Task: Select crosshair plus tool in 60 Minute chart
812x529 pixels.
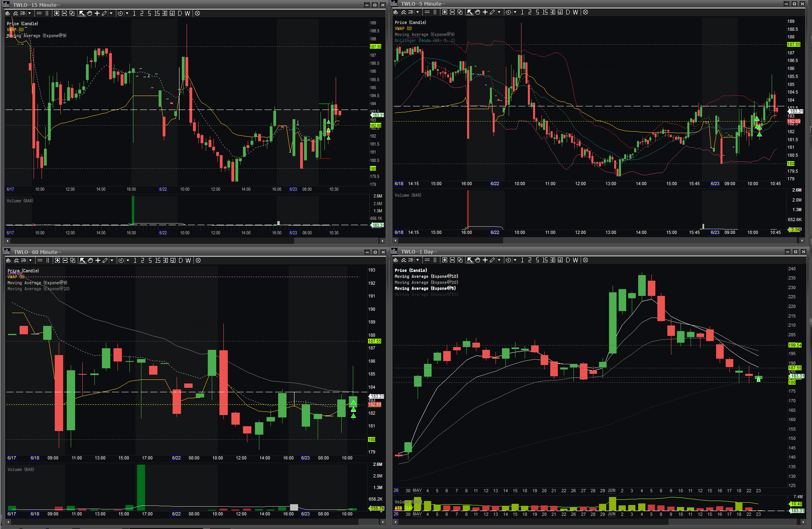Action: coord(98,260)
